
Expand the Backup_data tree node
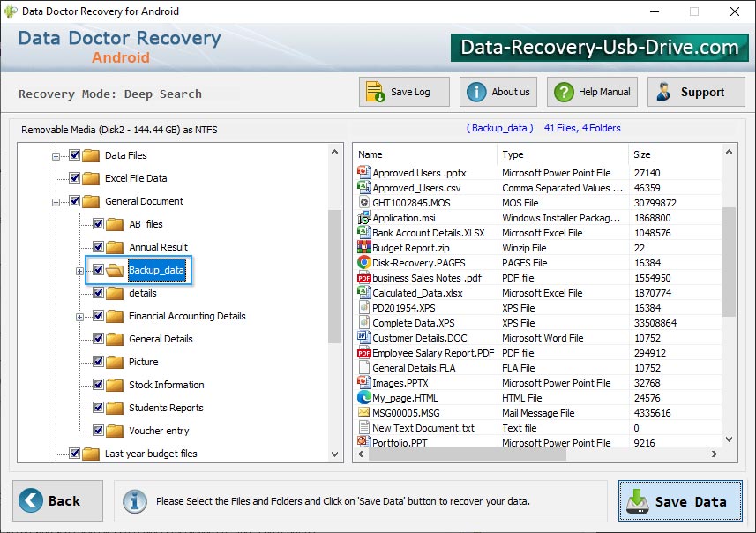tap(79, 271)
